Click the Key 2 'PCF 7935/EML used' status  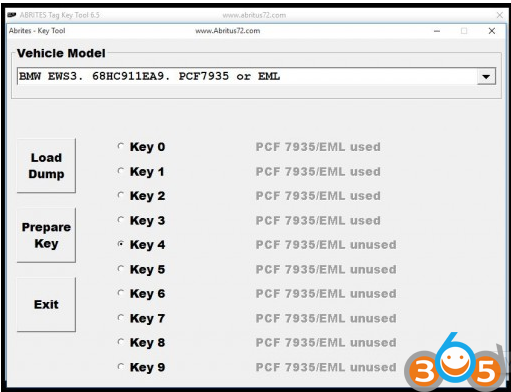318,196
